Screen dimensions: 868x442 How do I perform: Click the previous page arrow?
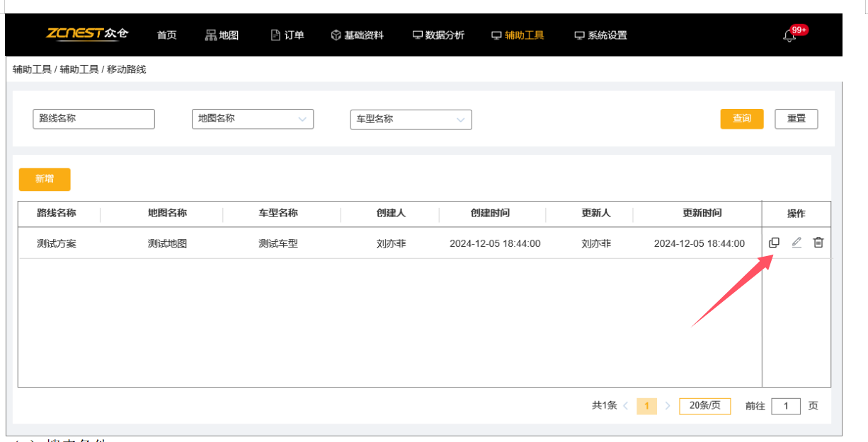626,406
